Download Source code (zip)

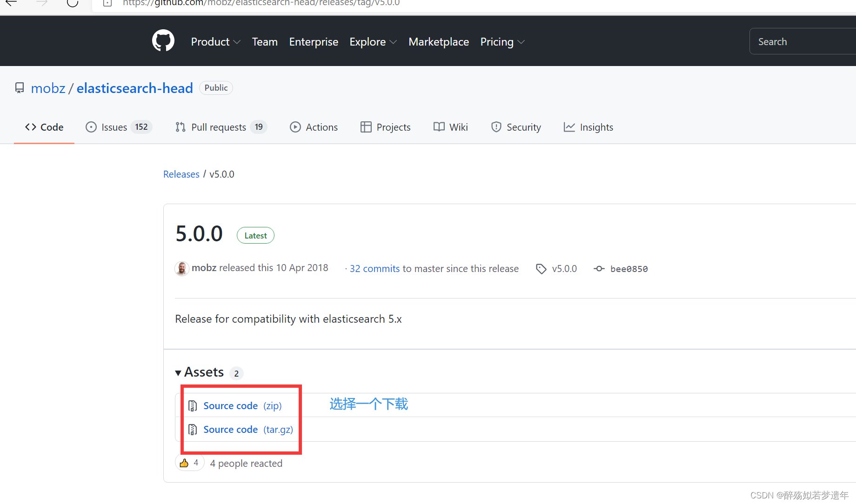[x=242, y=406]
